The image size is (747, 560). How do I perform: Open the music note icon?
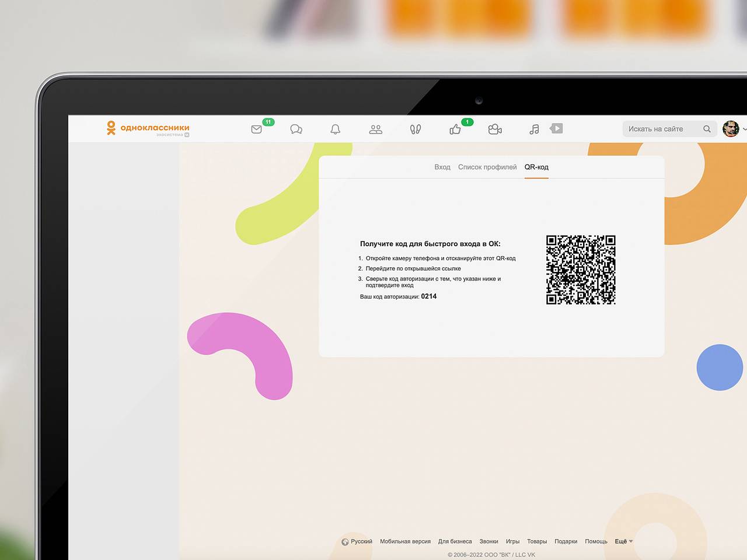click(534, 129)
